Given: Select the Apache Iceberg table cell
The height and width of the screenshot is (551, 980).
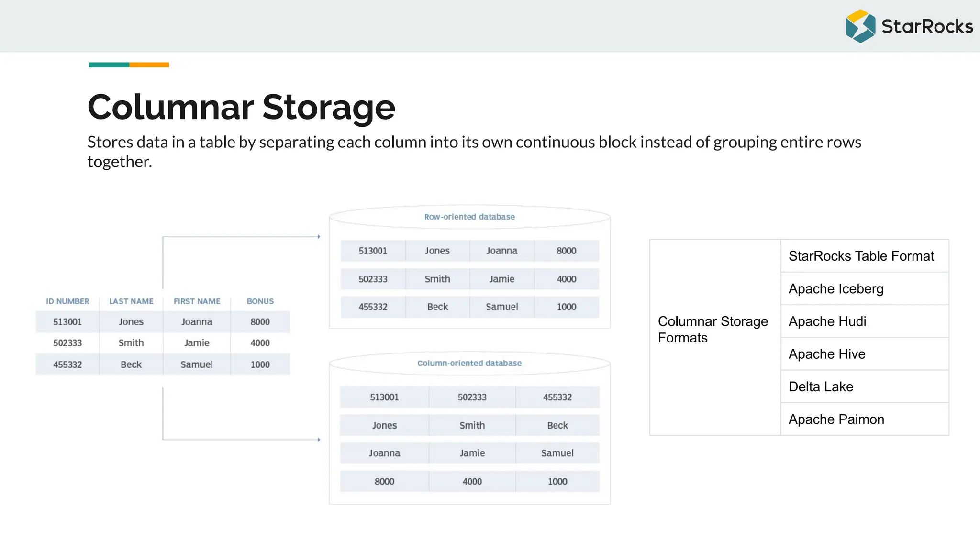Looking at the screenshot, I should click(864, 288).
